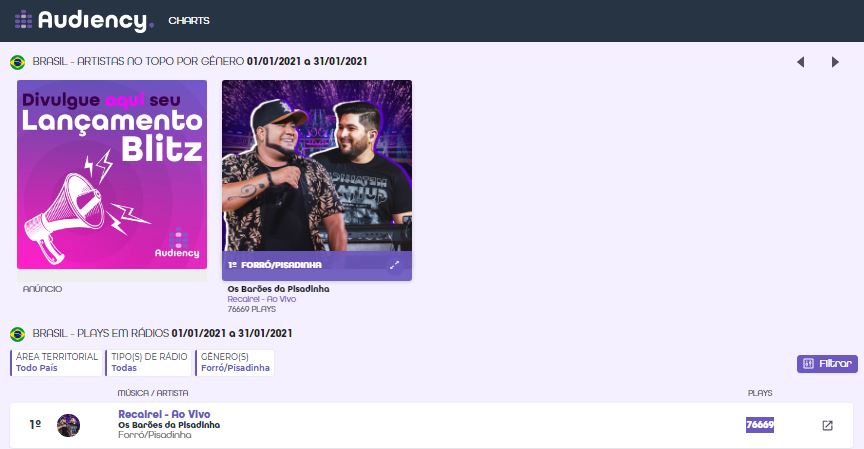This screenshot has width=864, height=449.
Task: Advance genres with right arrow
Action: [x=835, y=62]
